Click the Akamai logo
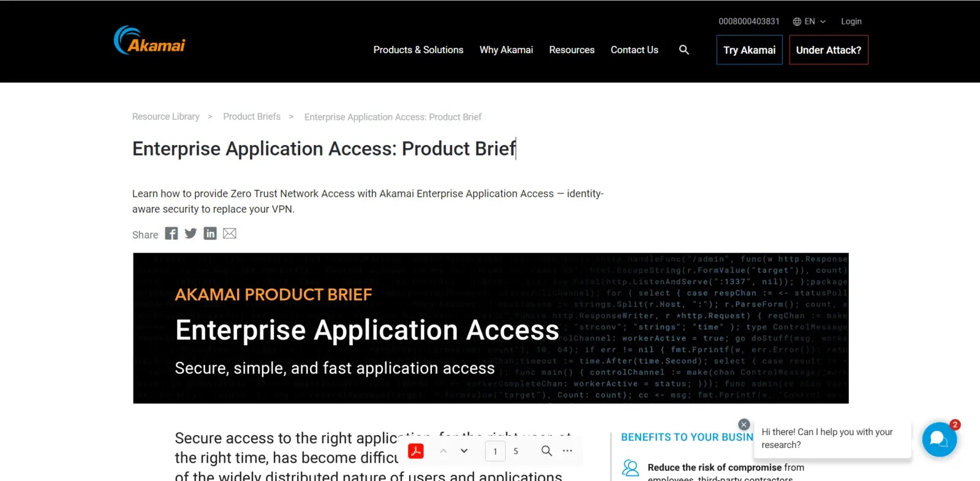This screenshot has height=481, width=980. click(x=149, y=40)
